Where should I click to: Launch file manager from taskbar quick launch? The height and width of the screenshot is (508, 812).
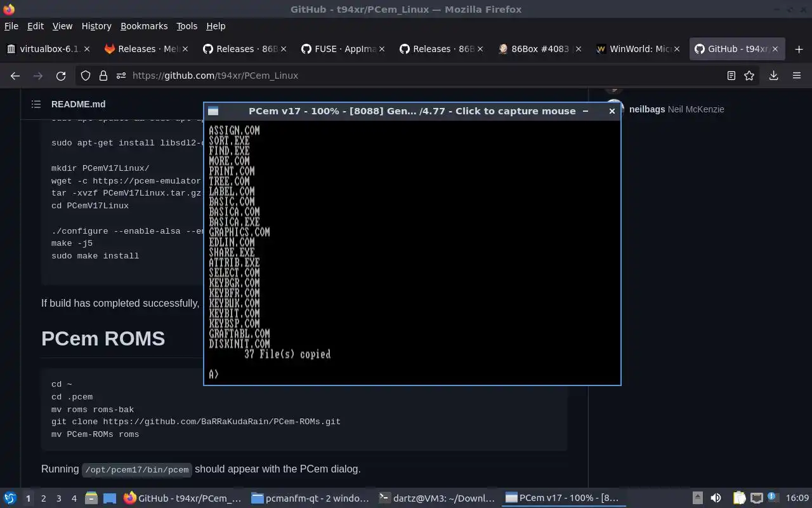91,498
